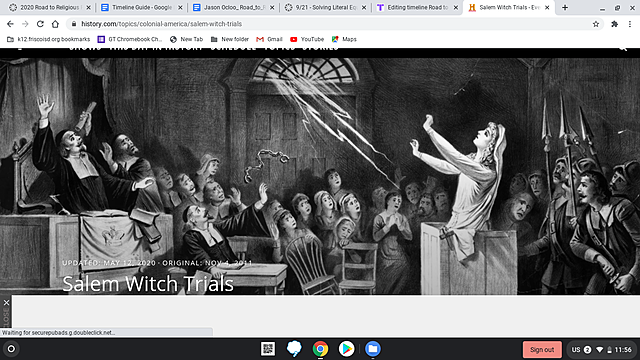This screenshot has width=640, height=360.
Task: Click the Salem Witch Trials headline
Action: pos(148,283)
